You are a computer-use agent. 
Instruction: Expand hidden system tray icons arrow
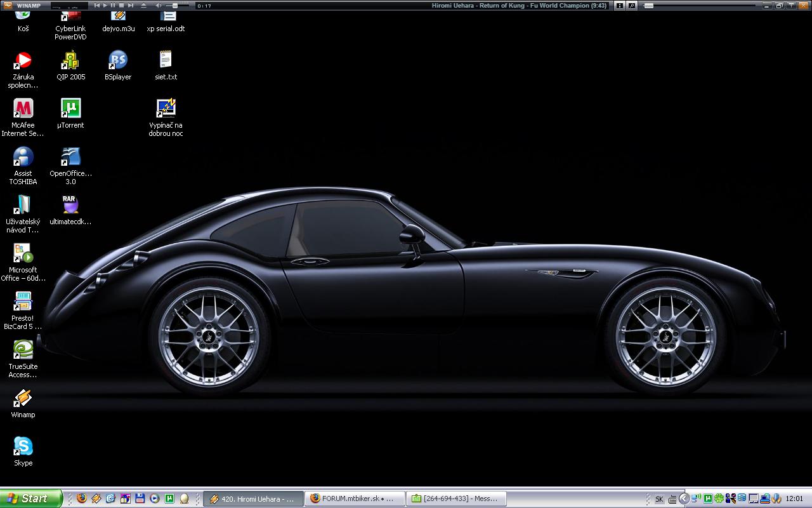point(684,498)
